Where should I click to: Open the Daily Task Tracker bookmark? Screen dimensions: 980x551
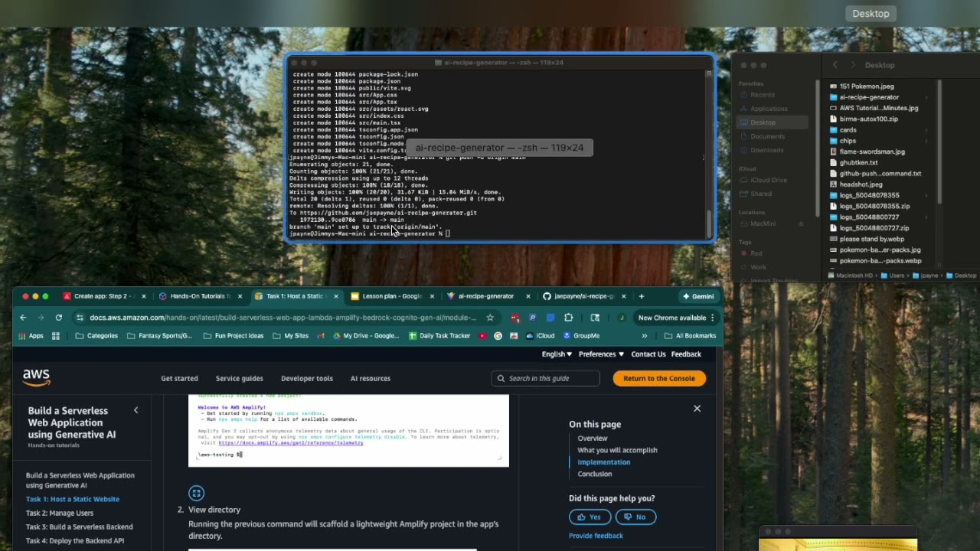point(439,336)
